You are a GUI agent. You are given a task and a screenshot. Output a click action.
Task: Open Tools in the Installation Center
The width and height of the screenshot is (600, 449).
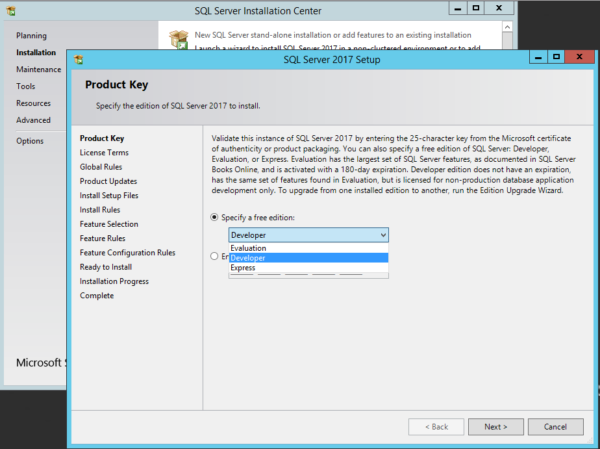click(26, 86)
